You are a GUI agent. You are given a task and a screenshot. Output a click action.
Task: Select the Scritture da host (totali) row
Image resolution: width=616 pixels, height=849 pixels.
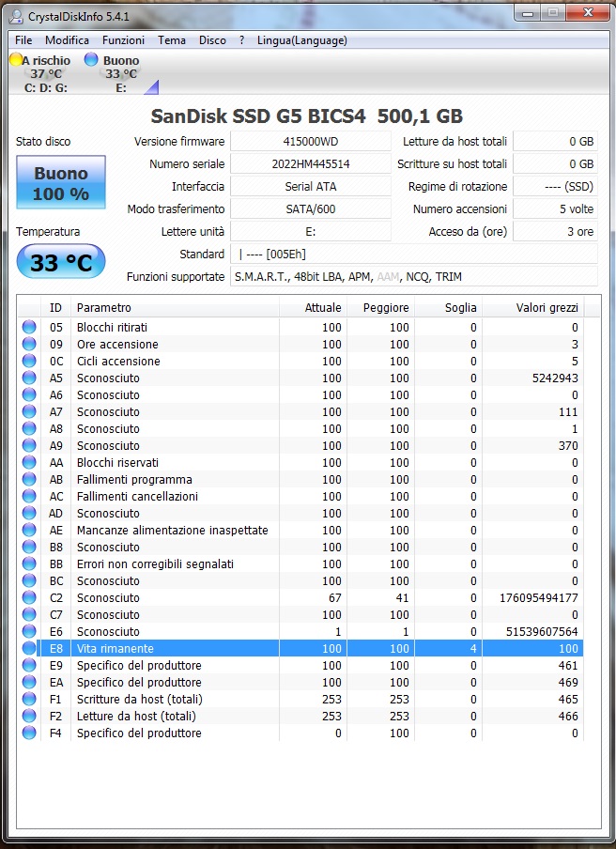click(x=300, y=699)
